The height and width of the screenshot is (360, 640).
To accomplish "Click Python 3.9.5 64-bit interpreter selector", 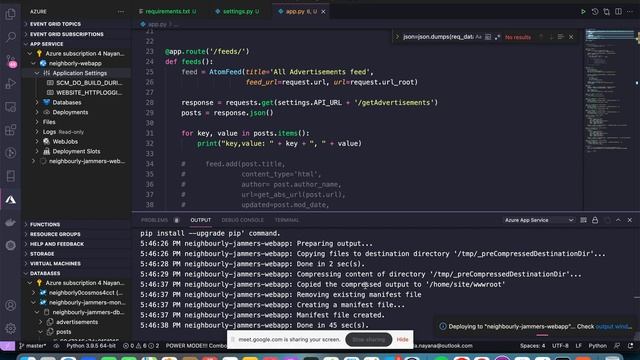I will click(91, 346).
